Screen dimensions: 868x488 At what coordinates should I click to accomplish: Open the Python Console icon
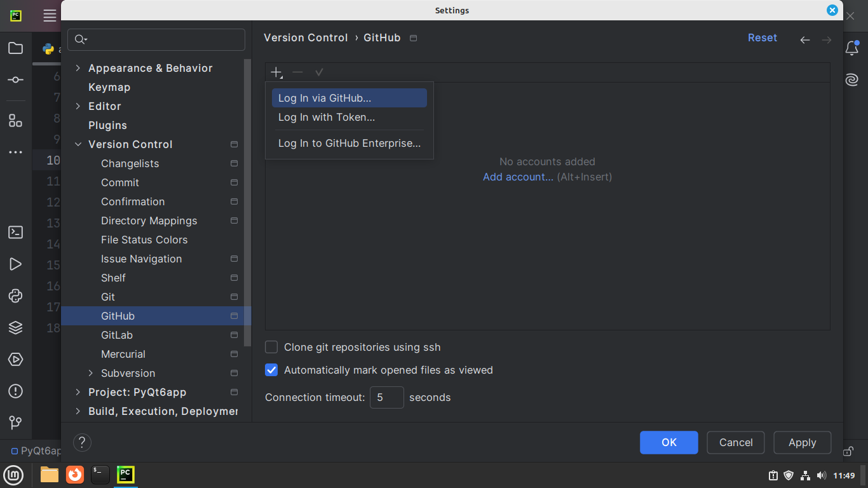pos(16,296)
